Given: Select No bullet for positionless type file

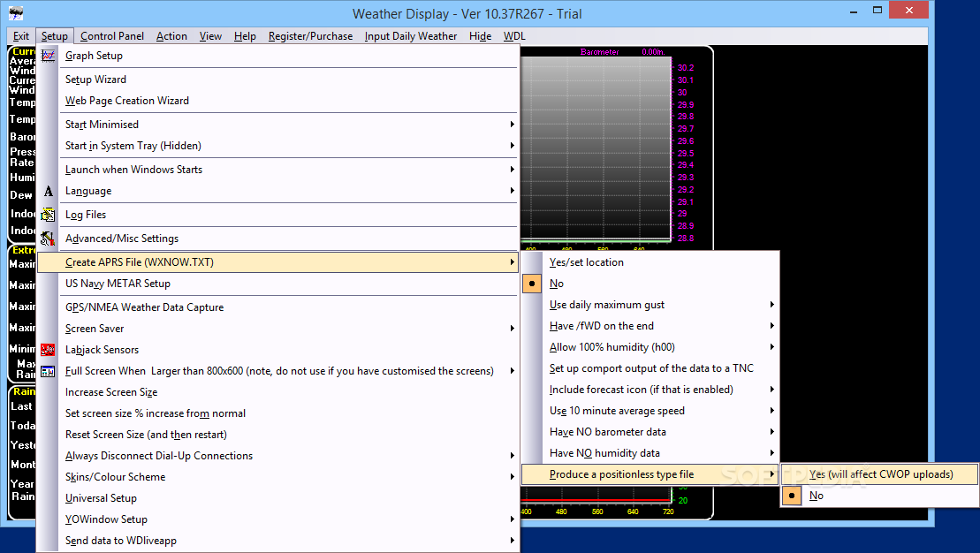Looking at the screenshot, I should click(x=792, y=496).
